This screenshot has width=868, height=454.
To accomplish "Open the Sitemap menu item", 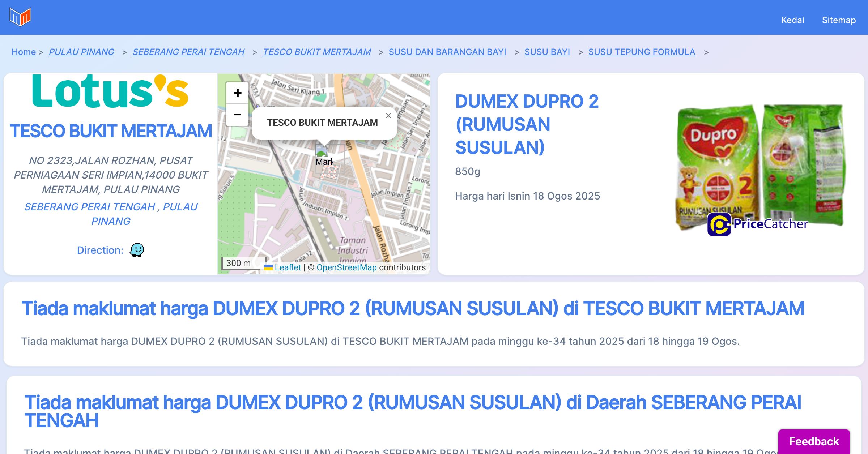I will (839, 20).
